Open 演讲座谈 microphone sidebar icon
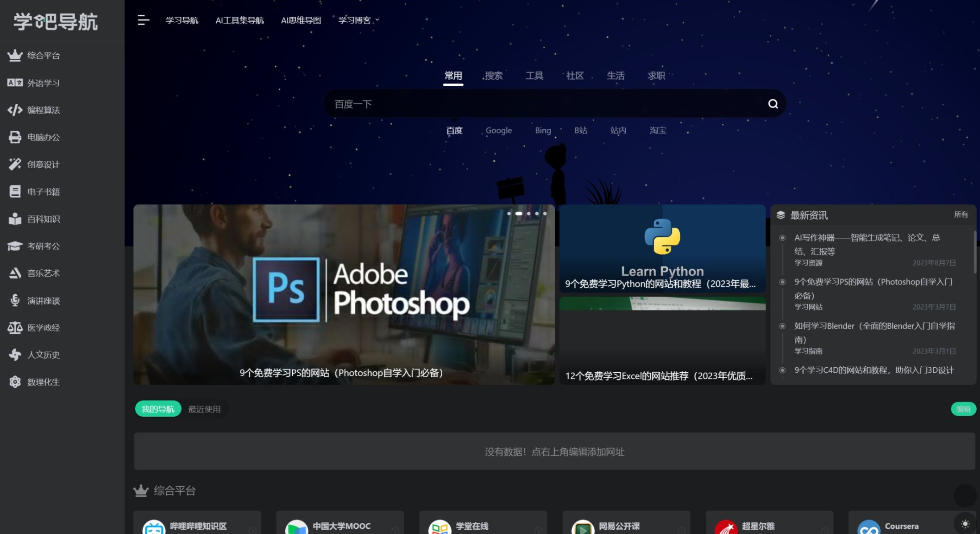Image resolution: width=980 pixels, height=534 pixels. (15, 300)
